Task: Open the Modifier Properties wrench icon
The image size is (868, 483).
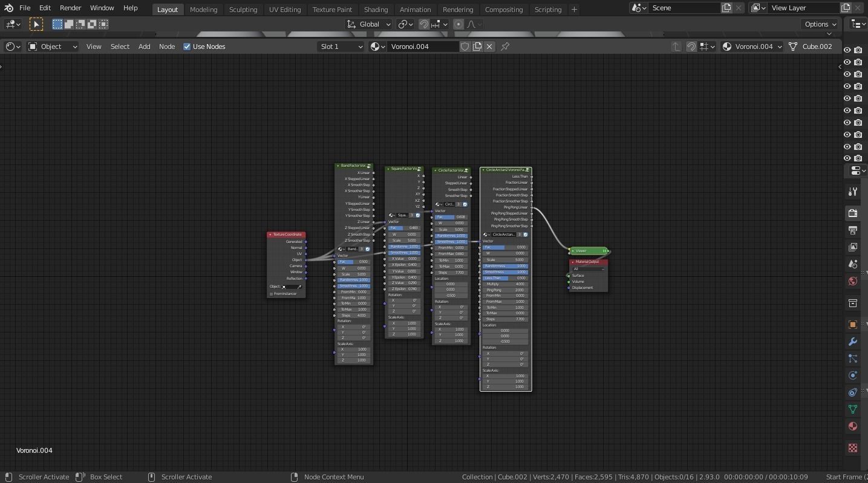Action: (853, 342)
